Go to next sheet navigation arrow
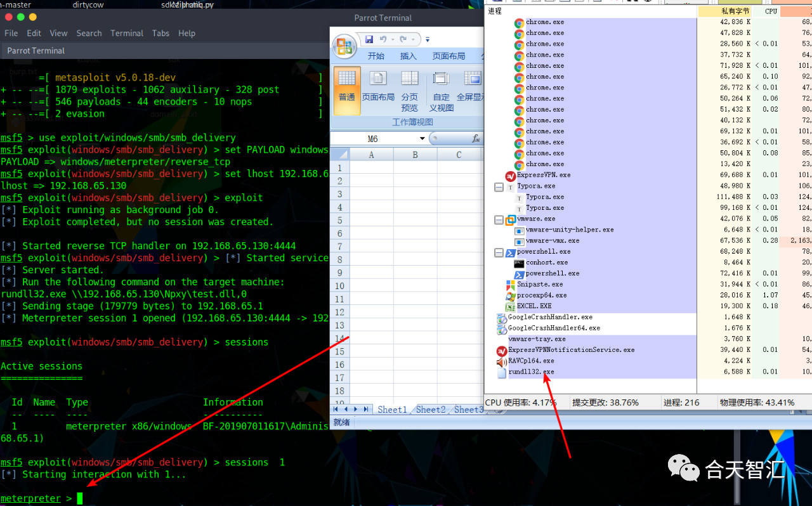The width and height of the screenshot is (812, 506). pos(355,410)
